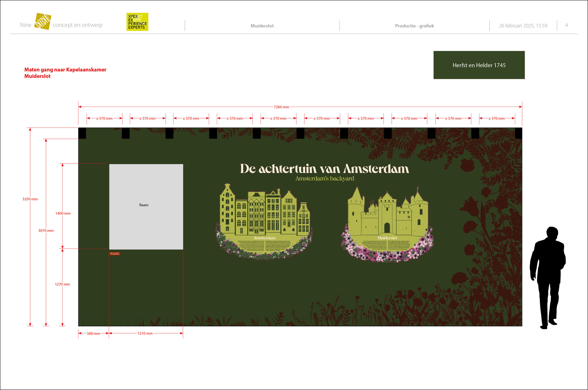Select the black human silhouette figure
The image size is (588, 390).
click(548, 278)
